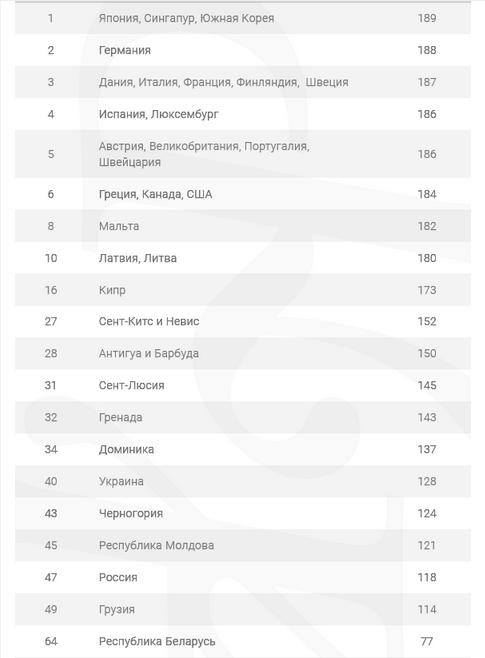Select the Гренада row

tap(243, 418)
